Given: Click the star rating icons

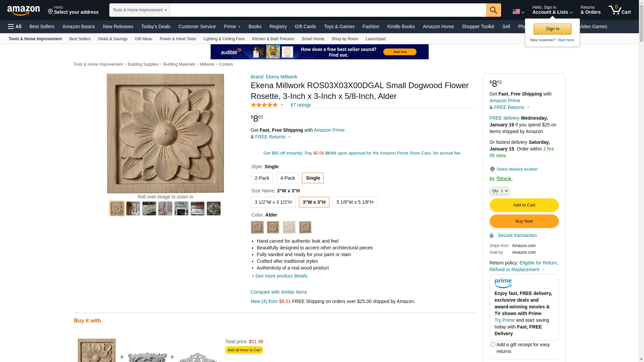Looking at the screenshot, I should coord(264,105).
